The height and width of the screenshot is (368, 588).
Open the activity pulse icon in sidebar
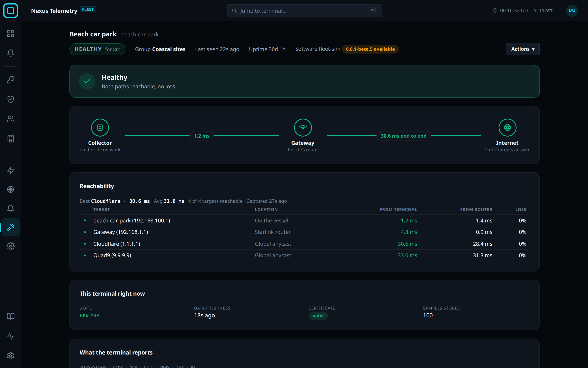click(x=10, y=336)
